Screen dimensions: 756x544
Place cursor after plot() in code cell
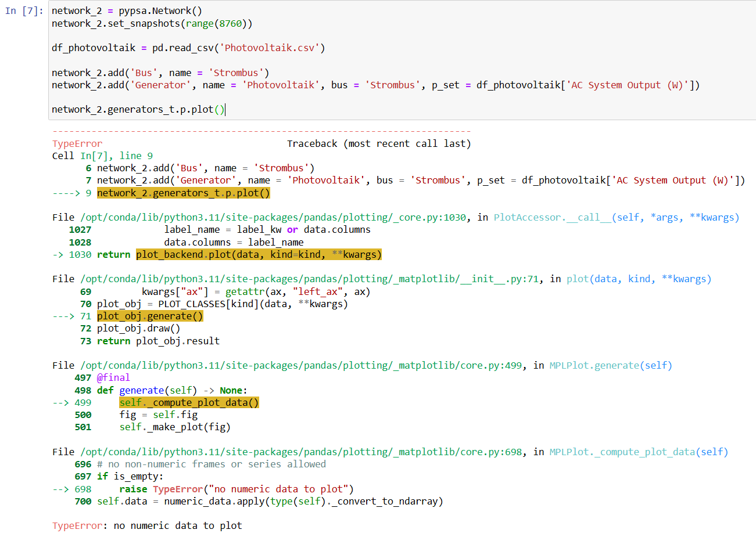[x=224, y=110]
